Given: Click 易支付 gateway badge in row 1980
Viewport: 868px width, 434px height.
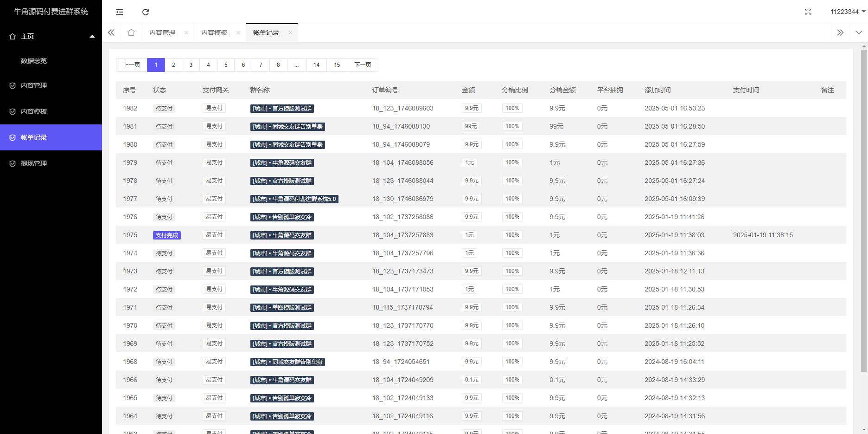Looking at the screenshot, I should click(214, 144).
